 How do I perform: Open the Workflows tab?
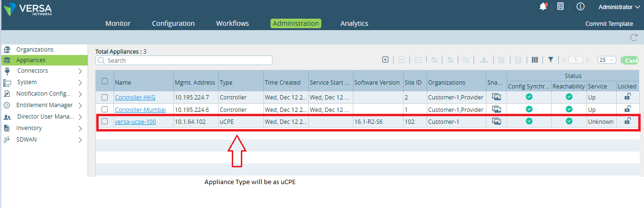tap(232, 23)
